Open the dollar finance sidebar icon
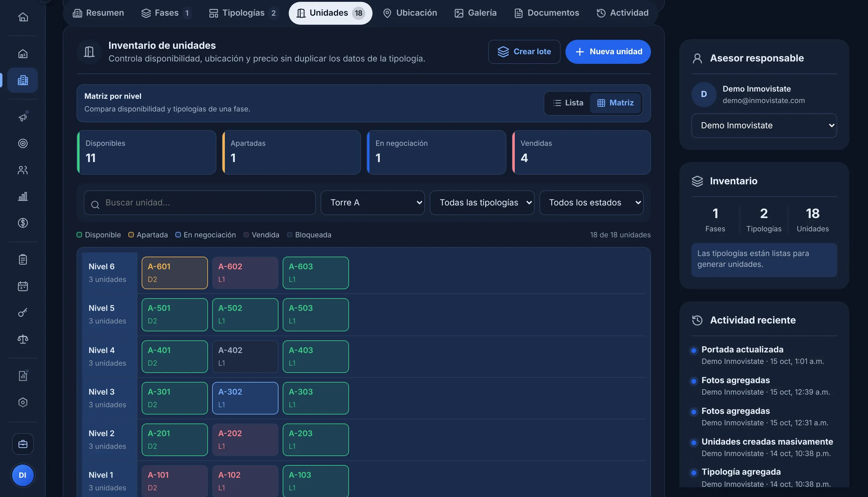The image size is (868, 497). (23, 223)
